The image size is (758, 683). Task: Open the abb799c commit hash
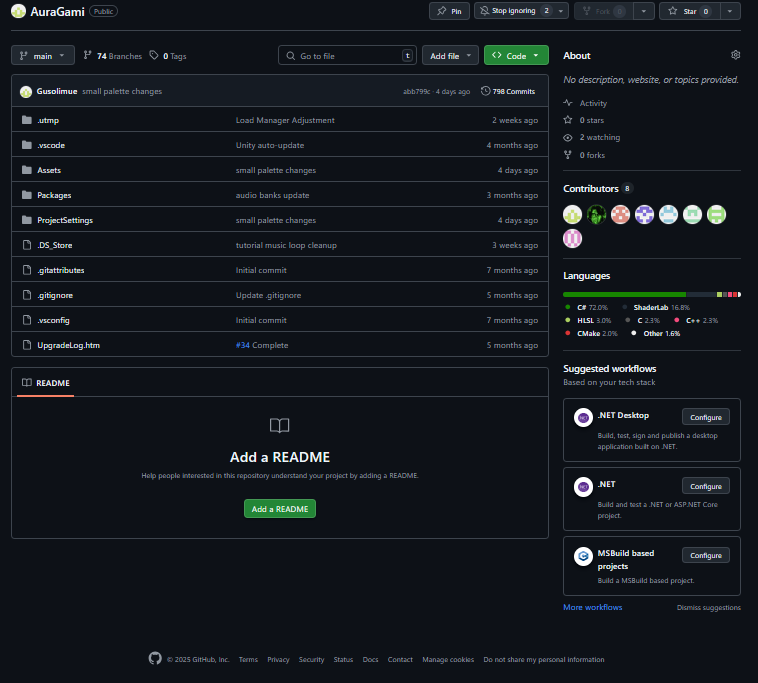pyautogui.click(x=416, y=91)
